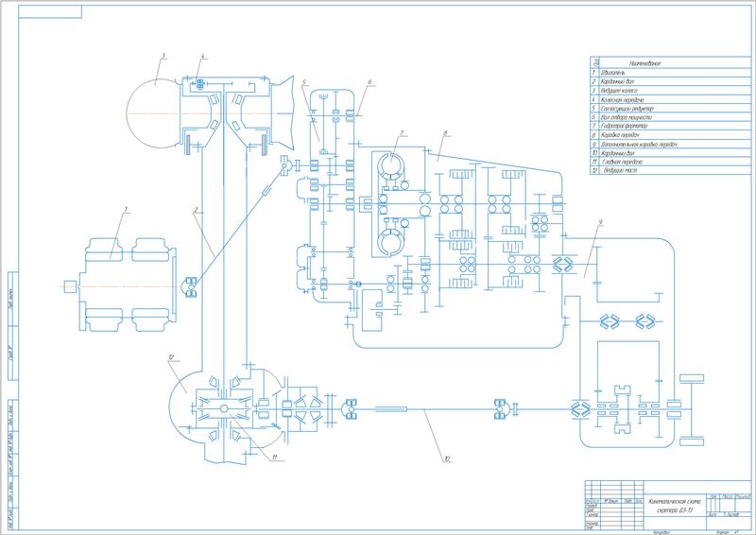Click callout 3 above the drive wheel
The height and width of the screenshot is (535, 756).
click(163, 56)
